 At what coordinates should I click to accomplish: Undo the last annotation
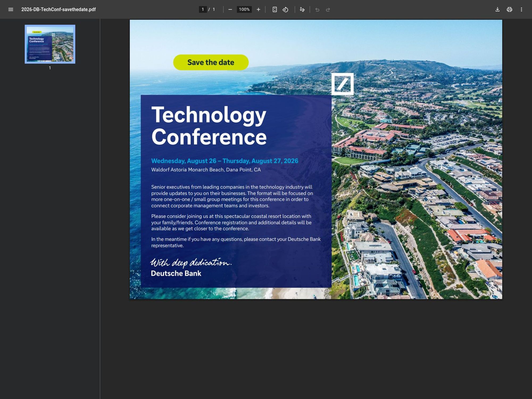coord(317,9)
